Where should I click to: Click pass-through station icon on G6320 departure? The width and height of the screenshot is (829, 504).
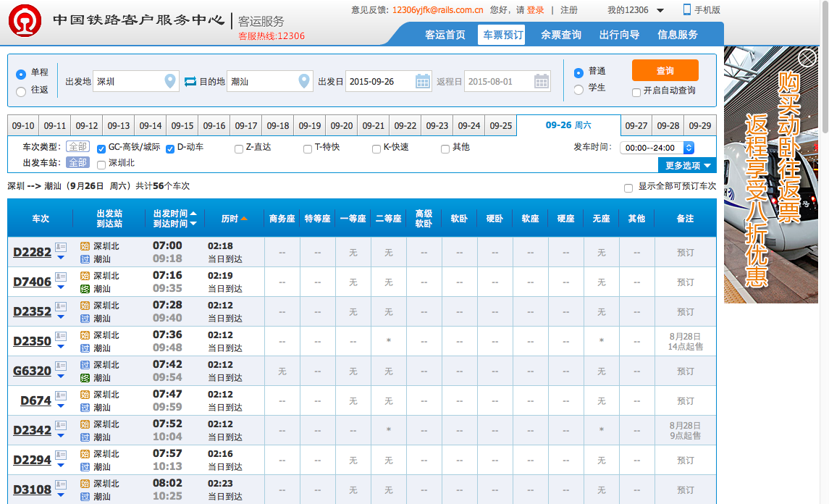coord(85,365)
